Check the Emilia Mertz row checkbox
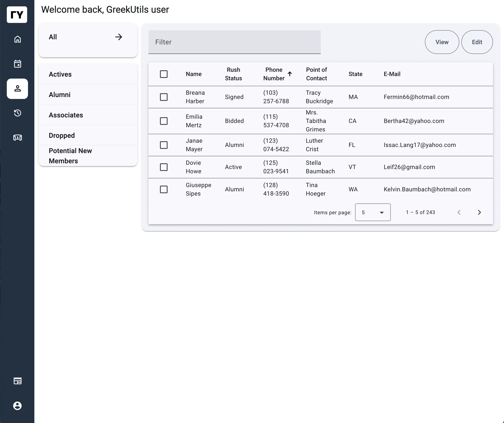Image resolution: width=504 pixels, height=423 pixels. (x=164, y=121)
